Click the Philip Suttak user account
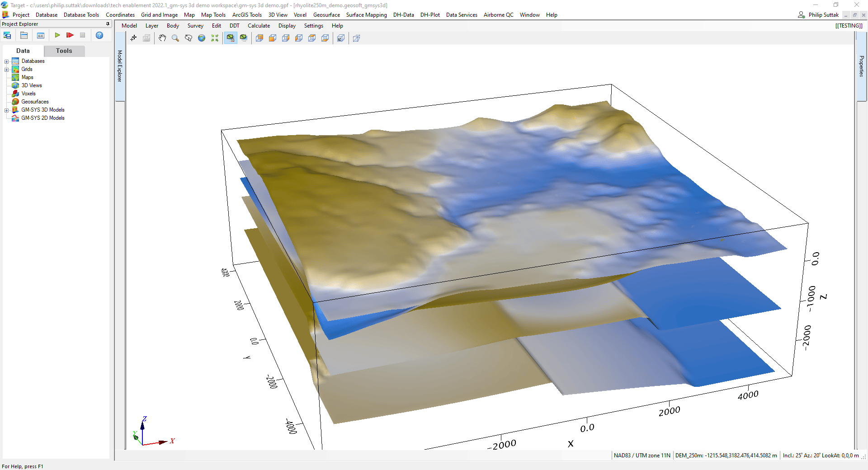The width and height of the screenshot is (868, 470). [x=823, y=15]
